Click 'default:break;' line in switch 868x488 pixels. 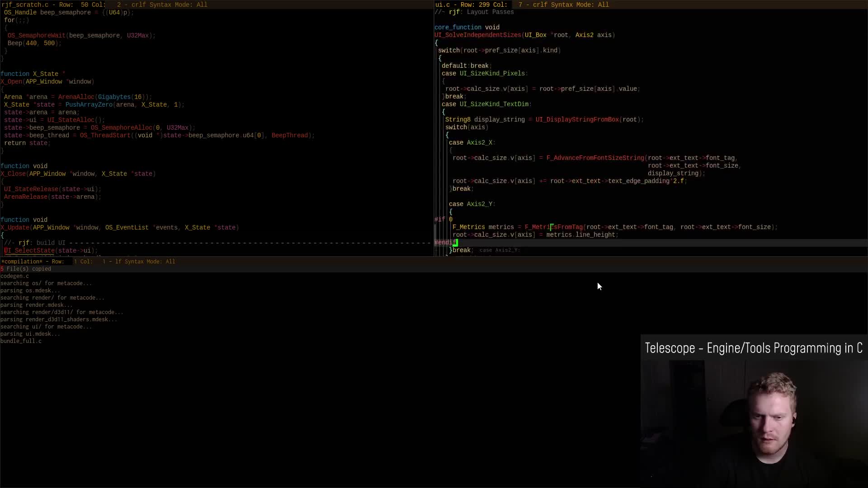click(x=467, y=66)
